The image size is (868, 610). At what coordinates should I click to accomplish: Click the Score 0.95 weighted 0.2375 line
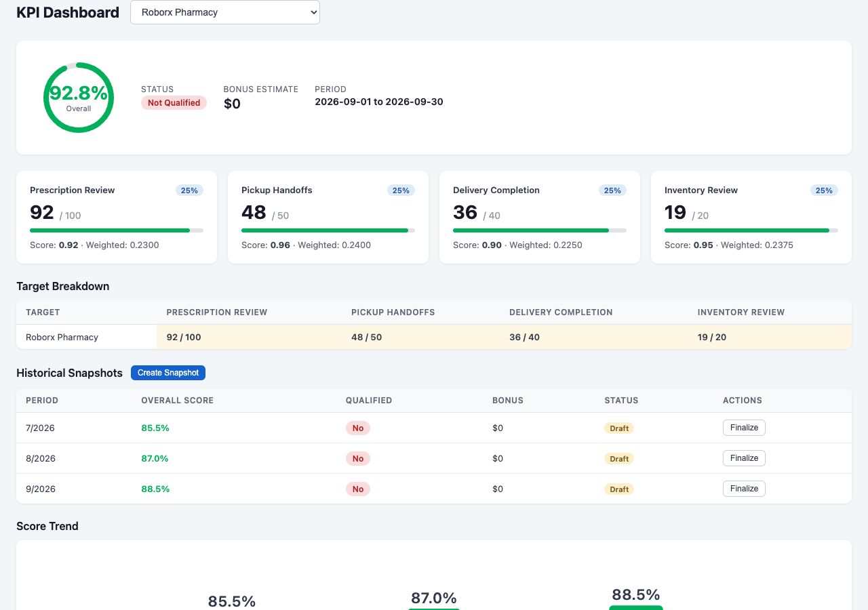pos(729,245)
